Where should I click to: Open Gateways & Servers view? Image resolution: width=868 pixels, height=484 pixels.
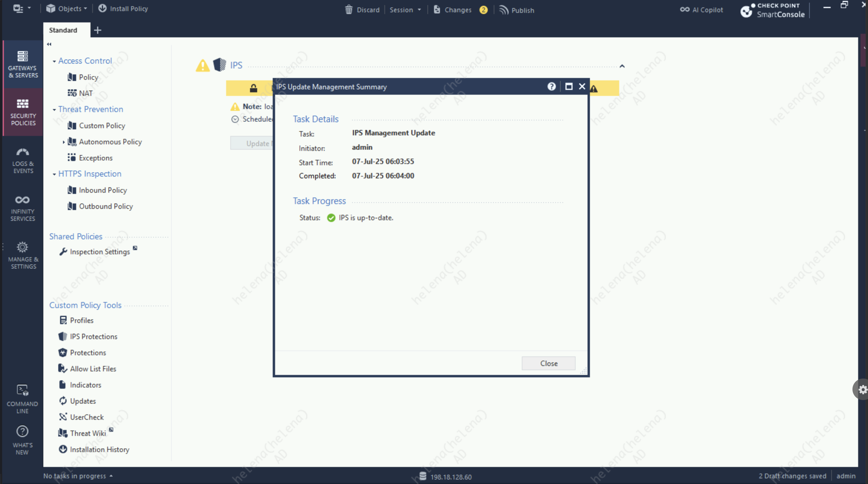[23, 64]
